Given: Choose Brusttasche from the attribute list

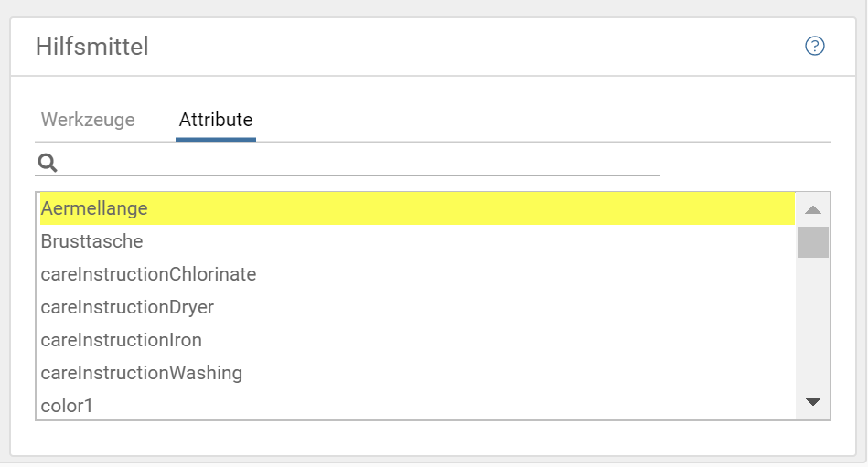Looking at the screenshot, I should [x=92, y=241].
